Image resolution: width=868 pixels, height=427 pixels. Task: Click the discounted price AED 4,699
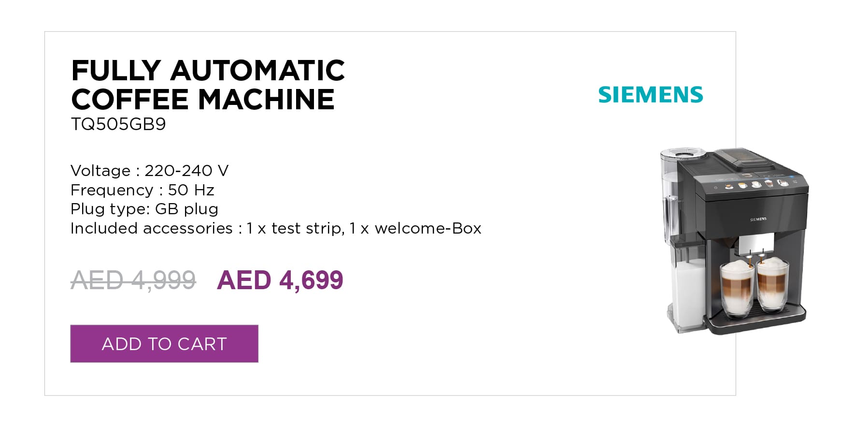[280, 280]
